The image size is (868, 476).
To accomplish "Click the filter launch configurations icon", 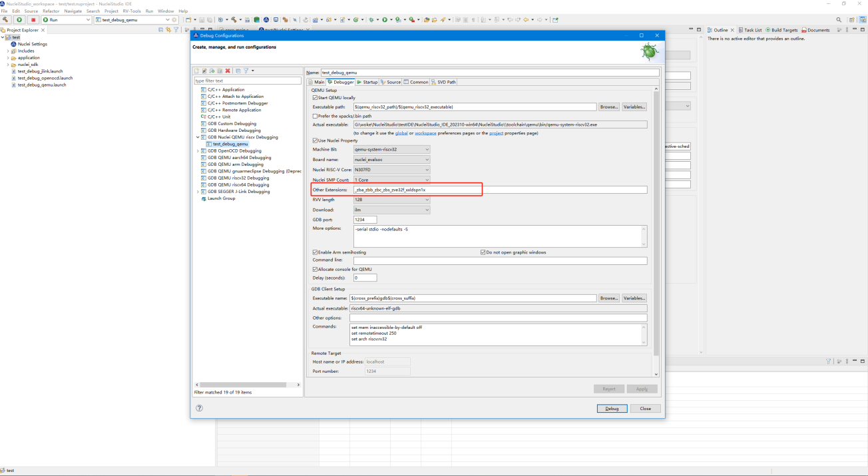I will 246,71.
